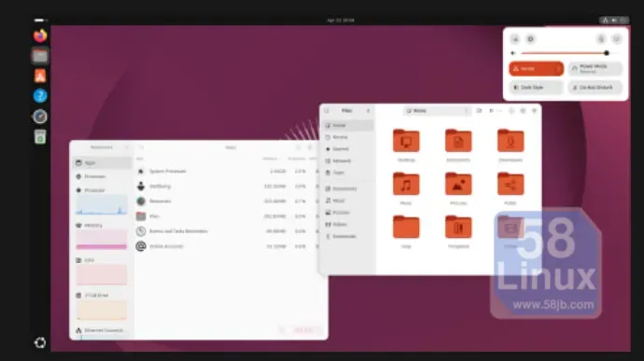644x361 pixels.
Task: Open Settings gear in quick settings panel
Action: pyautogui.click(x=530, y=39)
